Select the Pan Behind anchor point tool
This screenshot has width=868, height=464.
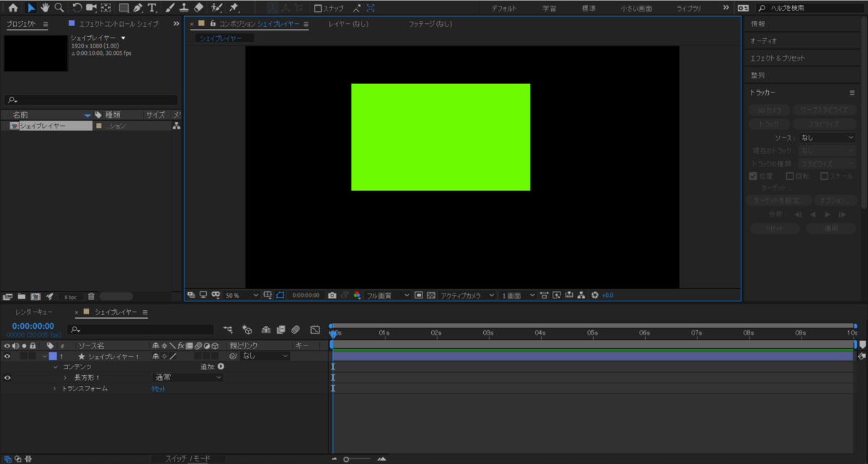(x=106, y=8)
